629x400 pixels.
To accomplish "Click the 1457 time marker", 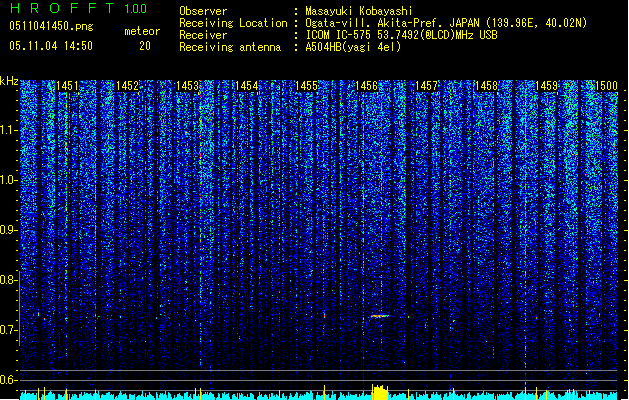I will tap(426, 86).
